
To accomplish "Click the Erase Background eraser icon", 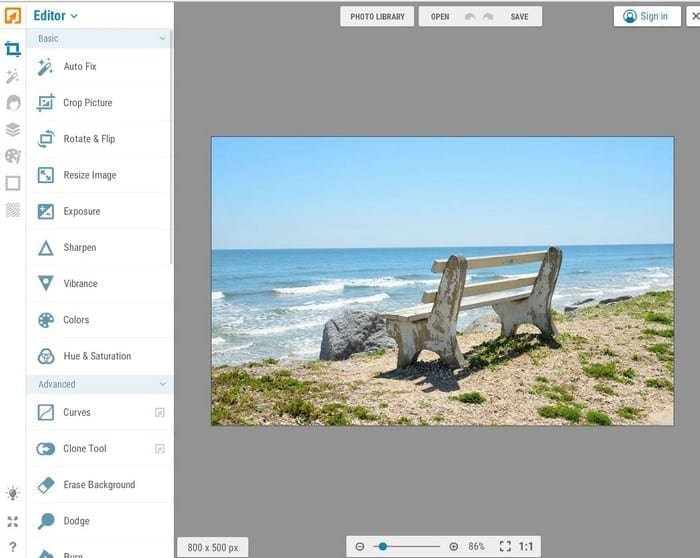I will coord(46,485).
